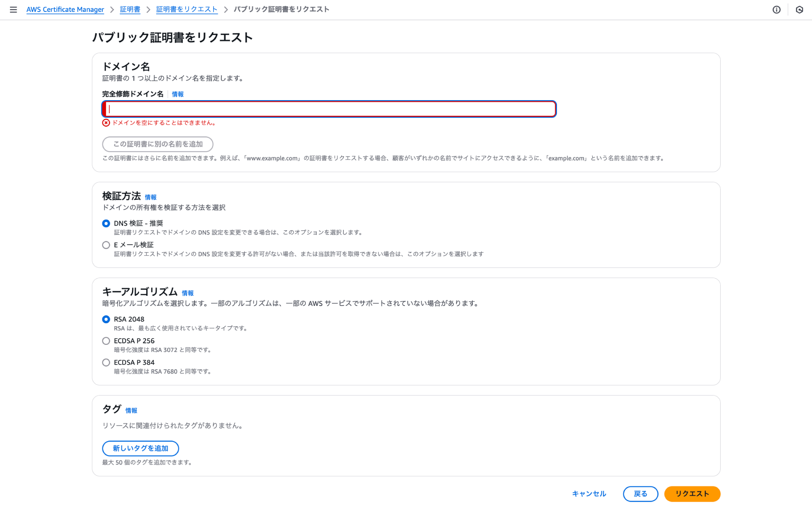The image size is (812, 513).
Task: Click the 戻る button
Action: coord(640,494)
